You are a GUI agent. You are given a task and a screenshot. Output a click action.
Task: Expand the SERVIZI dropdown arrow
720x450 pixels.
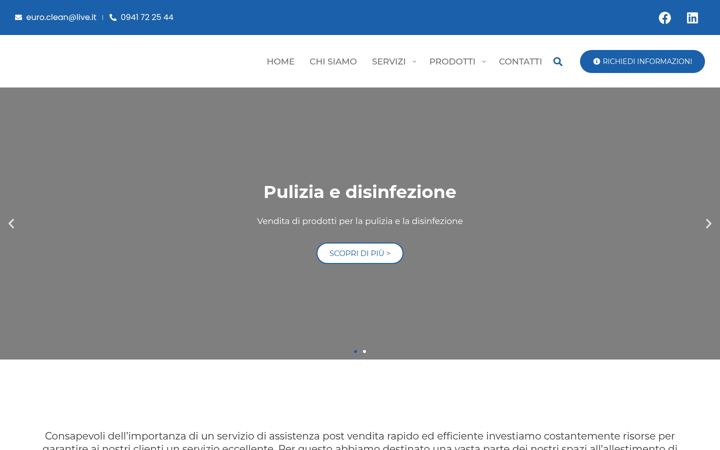point(414,62)
